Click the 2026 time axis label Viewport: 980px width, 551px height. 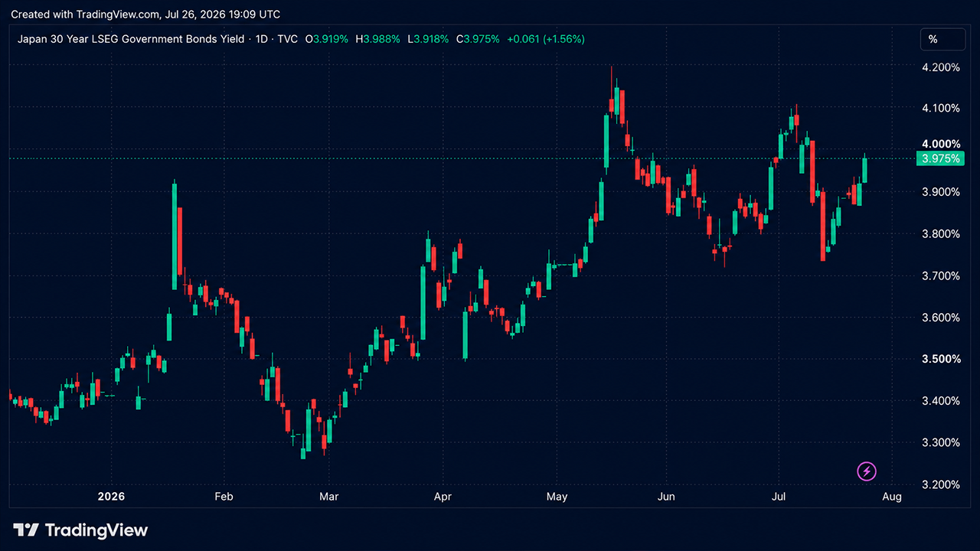[x=112, y=497]
